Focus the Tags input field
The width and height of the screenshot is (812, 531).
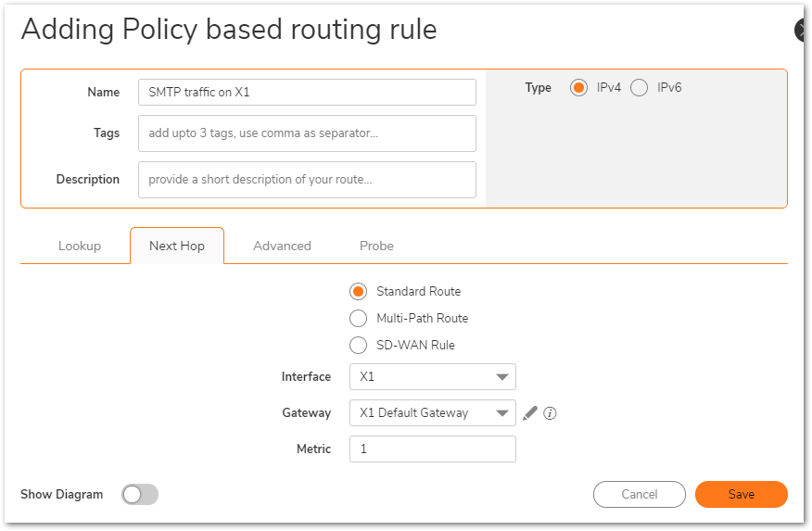click(x=307, y=133)
